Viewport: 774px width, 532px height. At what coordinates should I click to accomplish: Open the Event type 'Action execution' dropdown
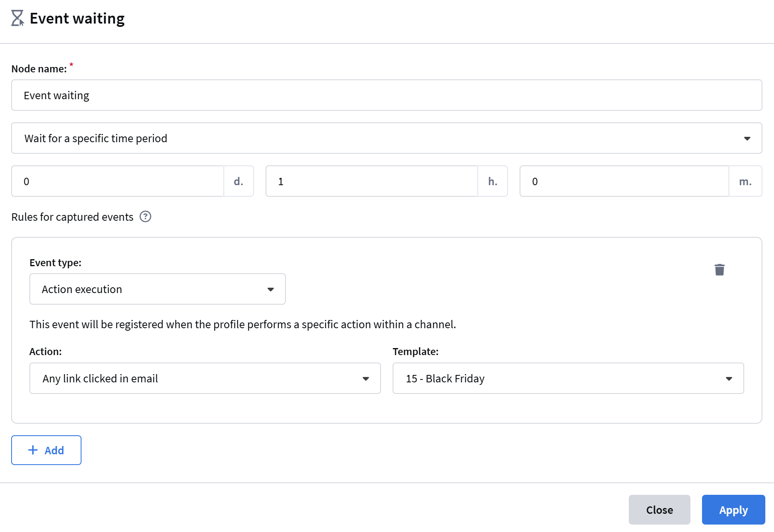point(157,289)
